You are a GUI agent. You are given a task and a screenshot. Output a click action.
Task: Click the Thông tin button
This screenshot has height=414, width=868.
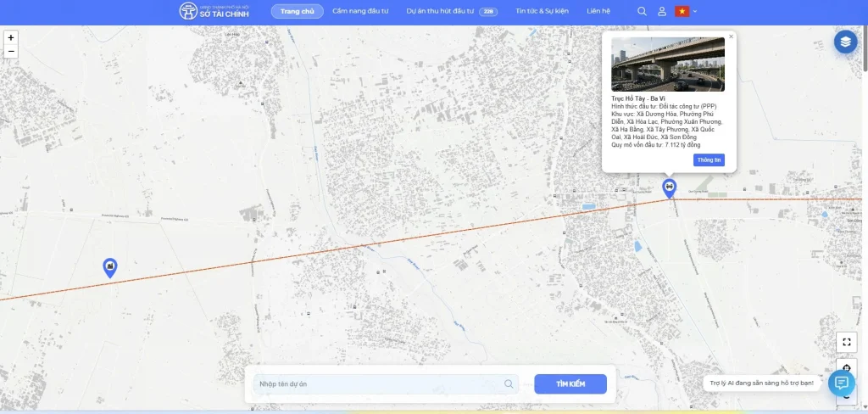pos(709,159)
